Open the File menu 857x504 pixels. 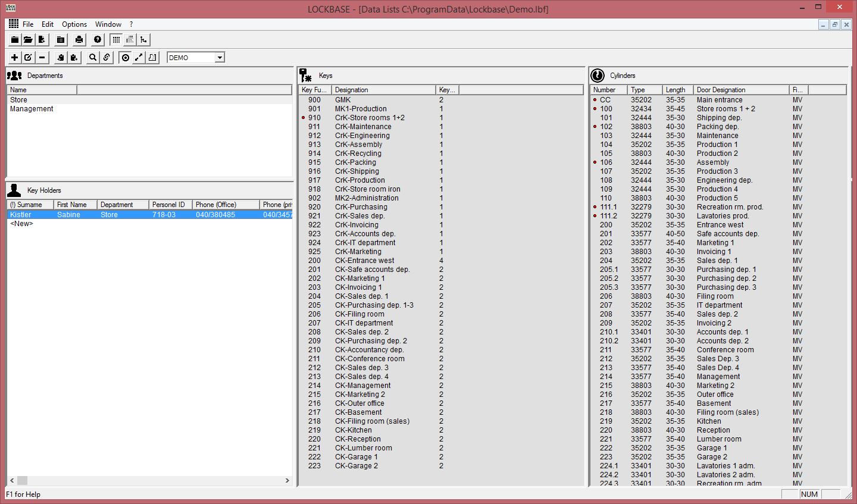coord(28,24)
